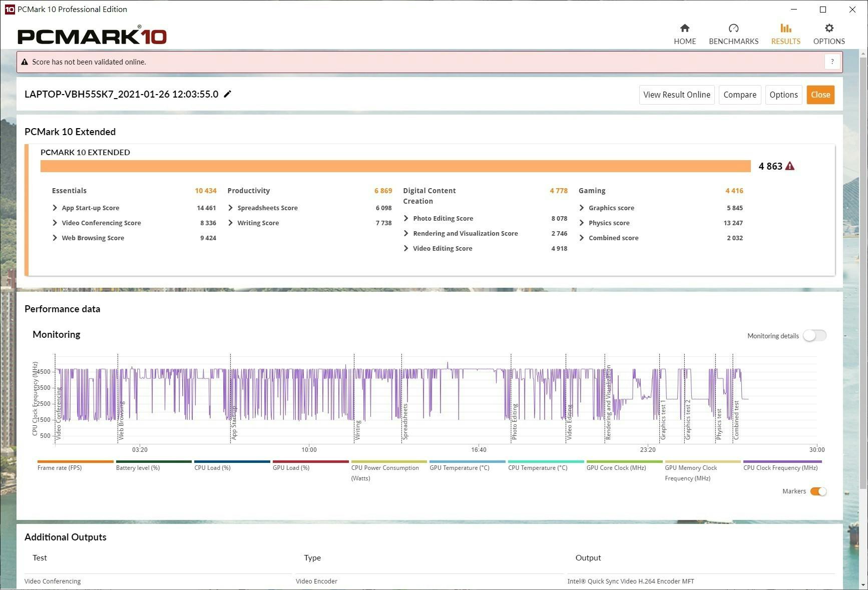This screenshot has height=590, width=868.
Task: Toggle CPU Clock Frequency legend swatch
Action: pyautogui.click(x=782, y=461)
